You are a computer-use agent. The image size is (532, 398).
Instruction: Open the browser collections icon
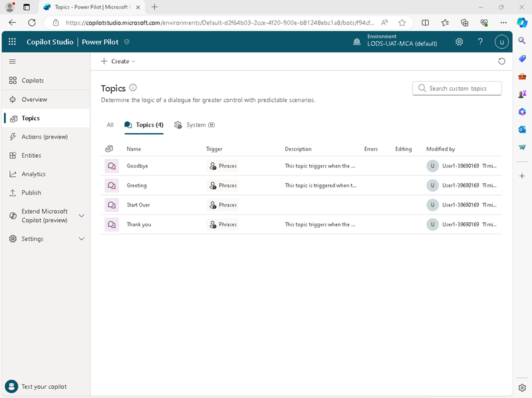[464, 23]
